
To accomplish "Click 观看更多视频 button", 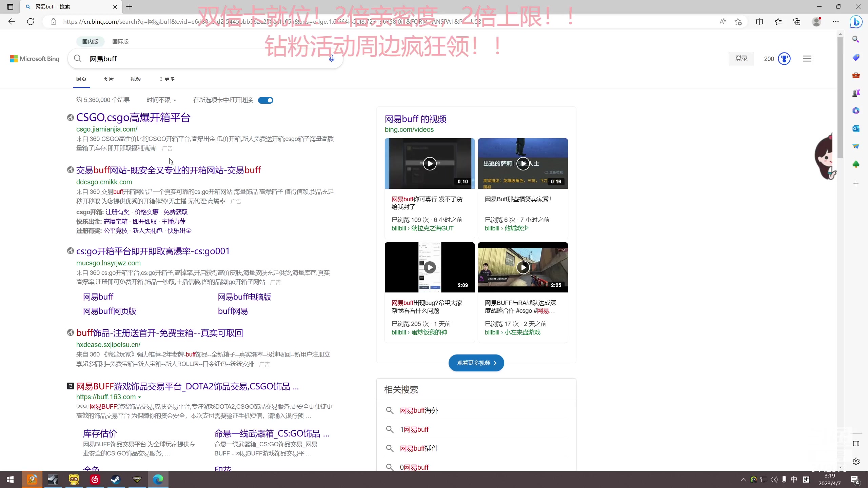I will click(x=476, y=363).
